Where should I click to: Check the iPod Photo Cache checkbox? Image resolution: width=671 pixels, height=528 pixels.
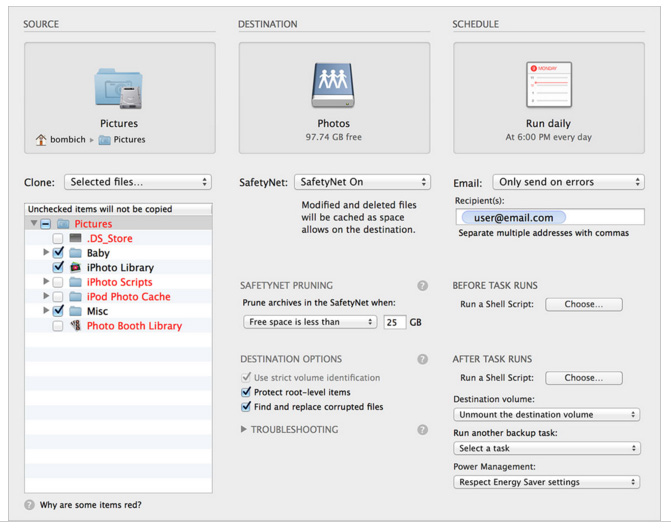(x=58, y=297)
